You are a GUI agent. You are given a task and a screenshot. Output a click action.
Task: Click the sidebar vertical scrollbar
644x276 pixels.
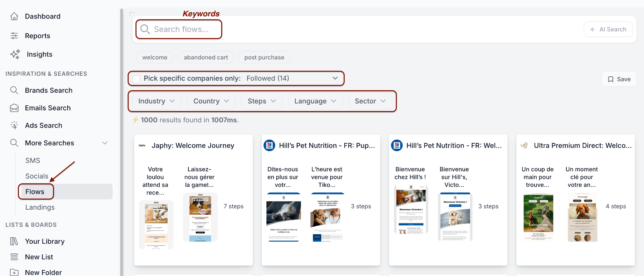(x=121, y=141)
